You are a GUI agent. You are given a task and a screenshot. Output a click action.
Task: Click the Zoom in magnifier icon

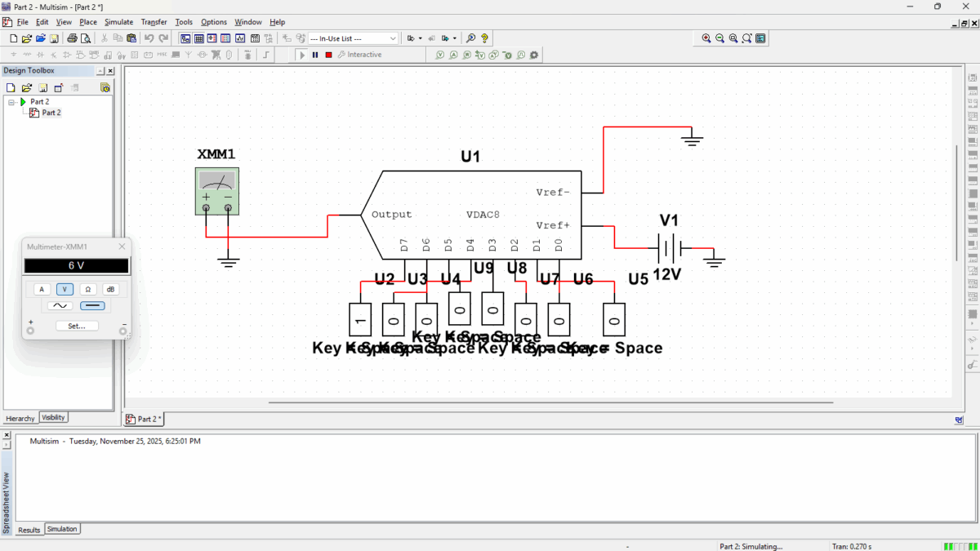coord(706,38)
